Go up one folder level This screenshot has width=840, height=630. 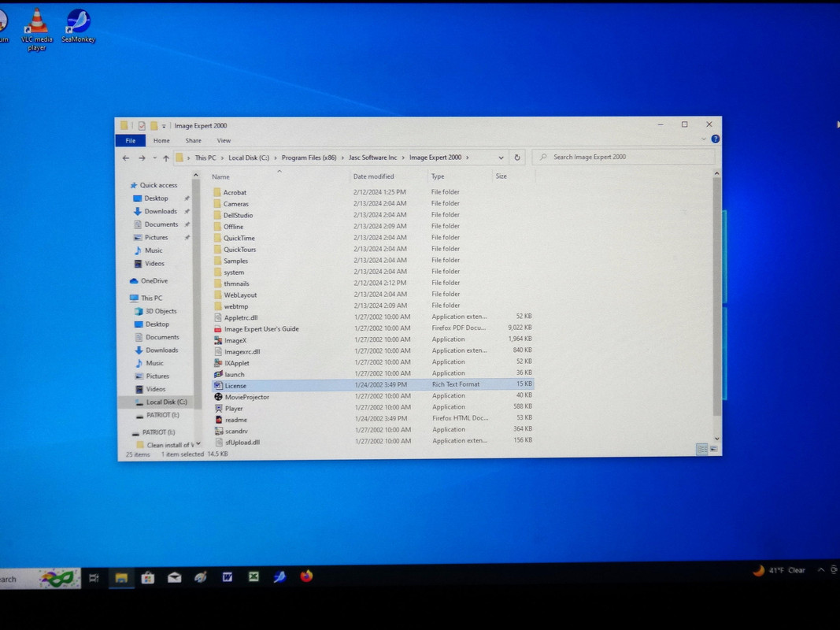pyautogui.click(x=166, y=158)
